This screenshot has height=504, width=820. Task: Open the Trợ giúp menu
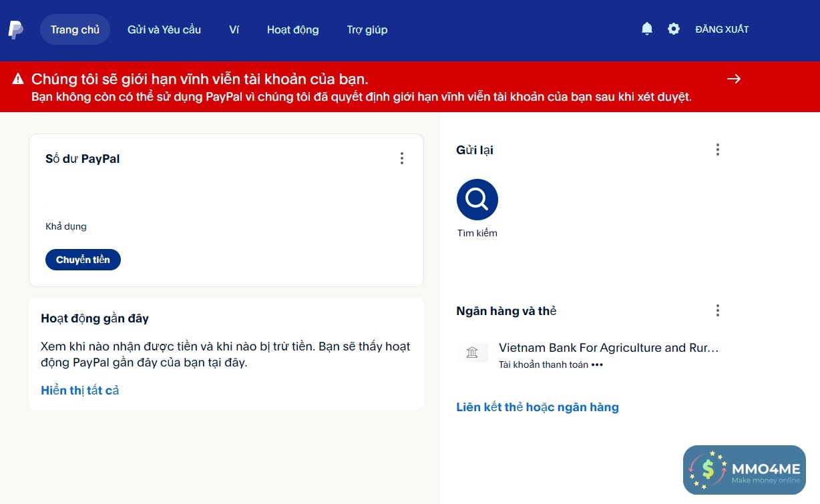coord(367,29)
